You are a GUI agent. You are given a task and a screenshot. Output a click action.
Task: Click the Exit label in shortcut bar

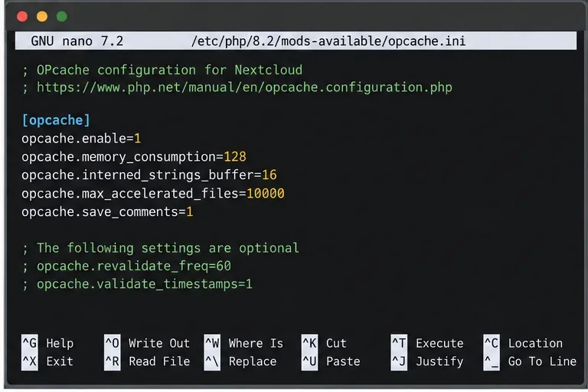click(x=60, y=361)
